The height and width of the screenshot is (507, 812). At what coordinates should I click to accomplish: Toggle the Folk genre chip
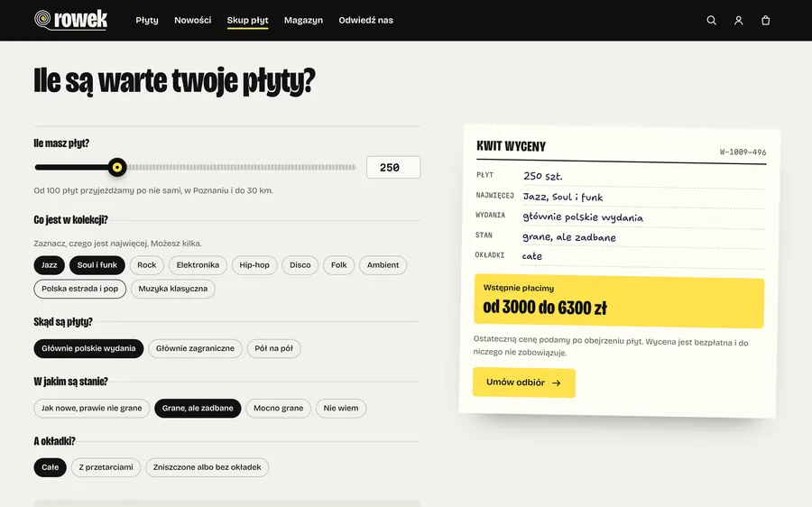[338, 265]
